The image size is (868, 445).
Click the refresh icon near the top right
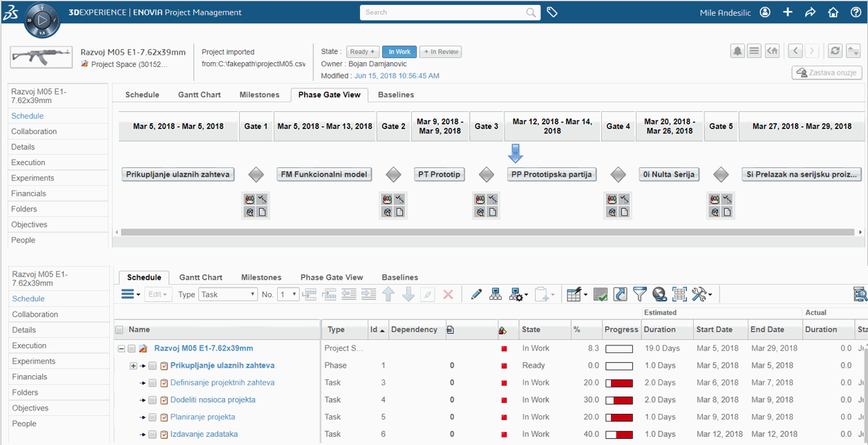click(835, 50)
